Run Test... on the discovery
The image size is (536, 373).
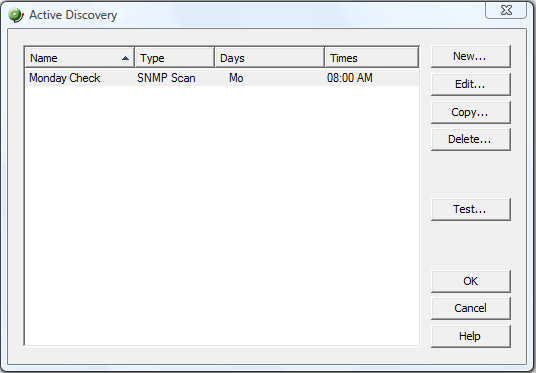pyautogui.click(x=471, y=209)
